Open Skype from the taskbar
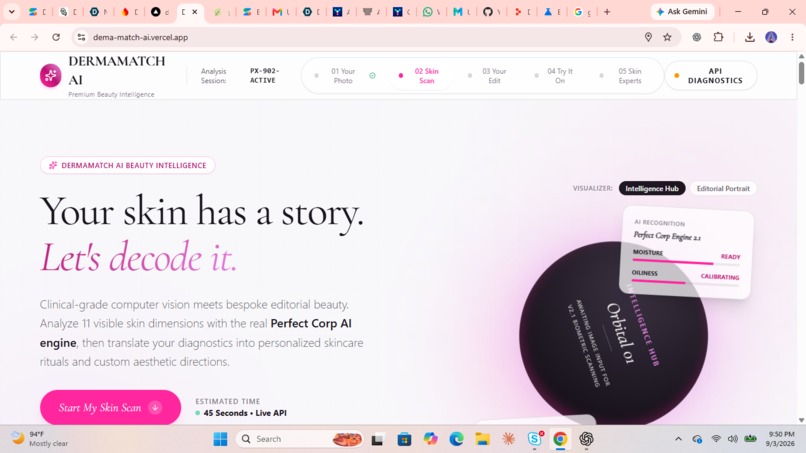Screen dimensions: 806x453 [x=535, y=439]
